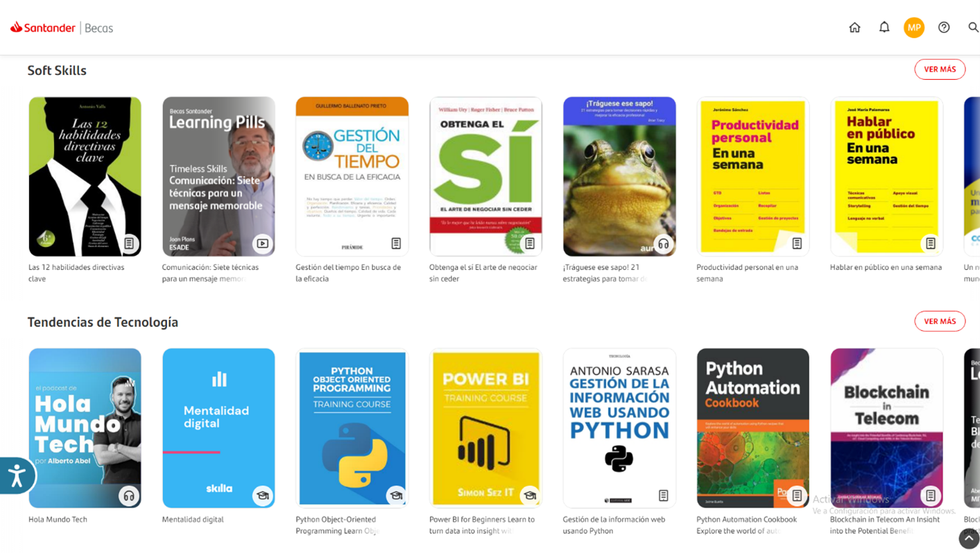This screenshot has width=980, height=556.
Task: Click caption 'Power BI for Beginners Learn to'
Action: pyautogui.click(x=482, y=525)
